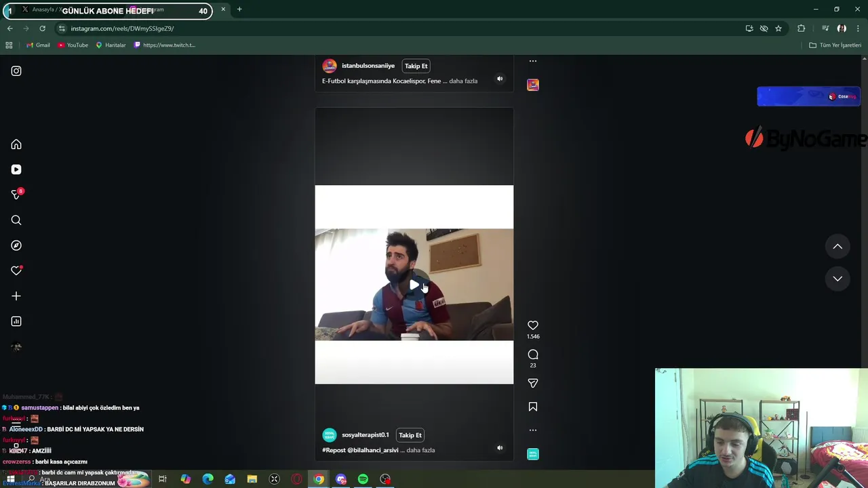Mute audio on istanbulsonsaniye reel
Screen dimensions: 868x488
500,79
